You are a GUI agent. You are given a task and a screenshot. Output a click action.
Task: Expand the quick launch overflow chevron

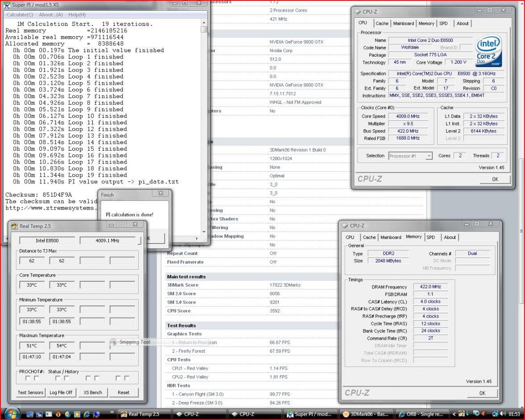[112, 412]
